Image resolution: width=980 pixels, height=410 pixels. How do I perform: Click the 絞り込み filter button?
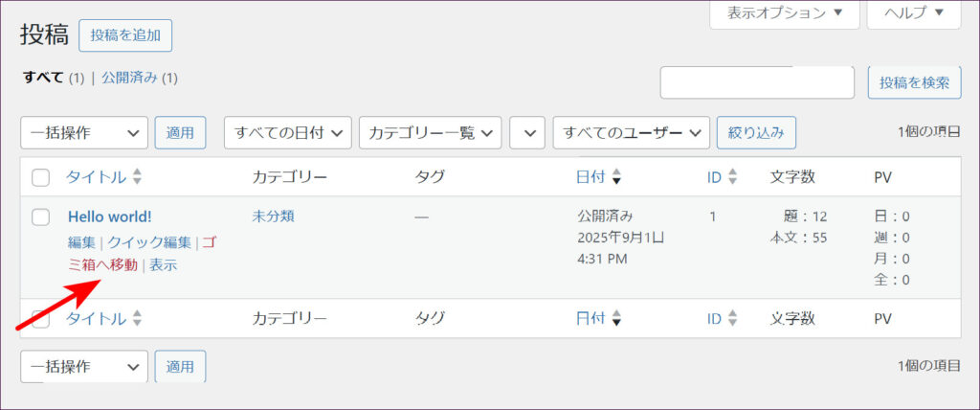tap(756, 133)
